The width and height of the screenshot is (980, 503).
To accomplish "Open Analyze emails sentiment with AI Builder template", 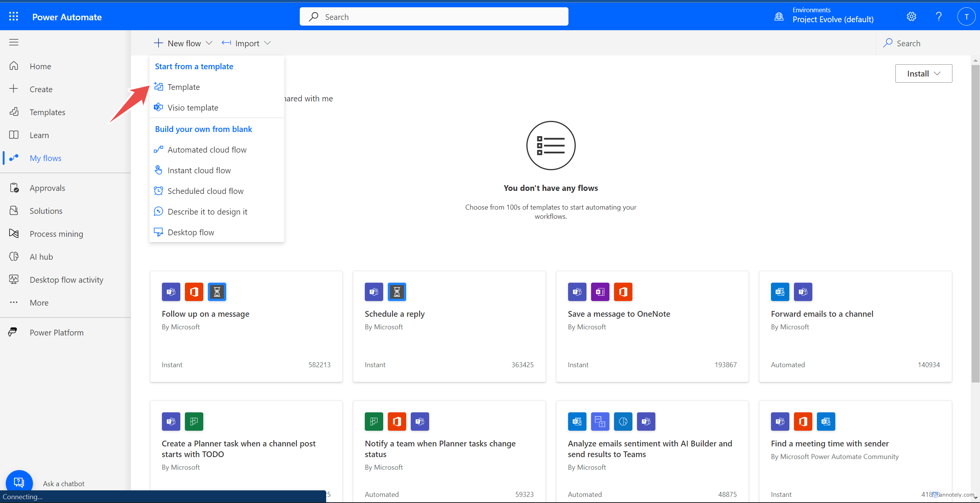I will click(652, 451).
